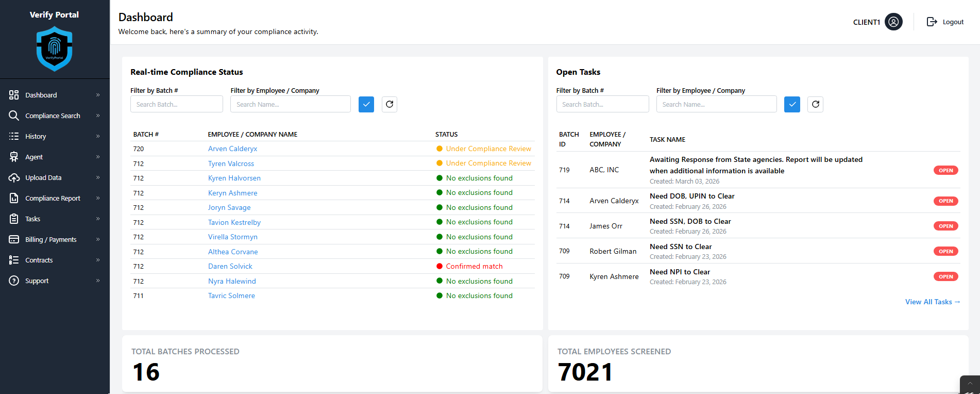The width and height of the screenshot is (980, 394).
Task: Open the Daren Solvick employee link
Action: (x=230, y=266)
